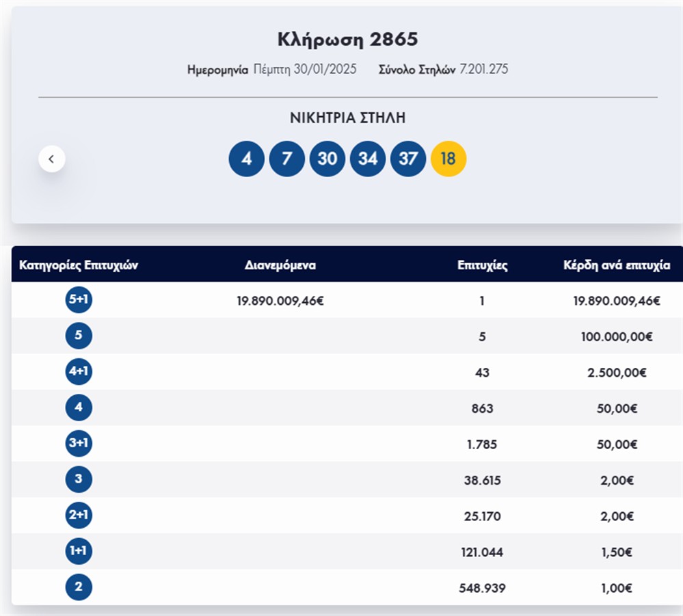
Task: Click winning number ball 30
Action: (327, 159)
